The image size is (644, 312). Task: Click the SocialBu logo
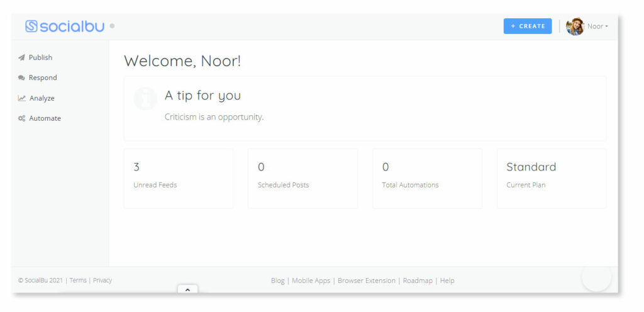tap(65, 26)
